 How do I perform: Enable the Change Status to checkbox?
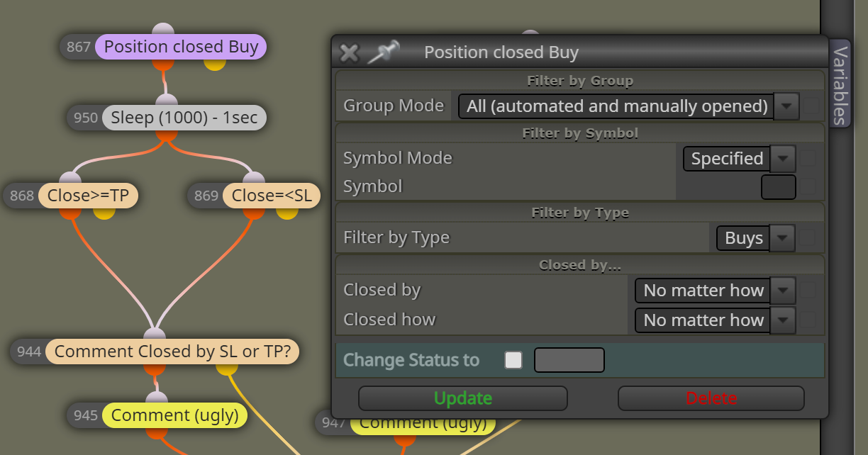pos(513,360)
